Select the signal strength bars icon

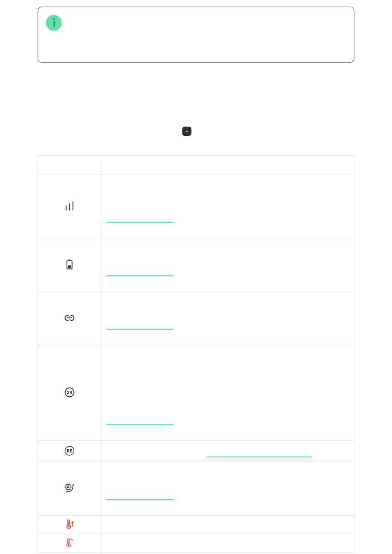coord(69,206)
